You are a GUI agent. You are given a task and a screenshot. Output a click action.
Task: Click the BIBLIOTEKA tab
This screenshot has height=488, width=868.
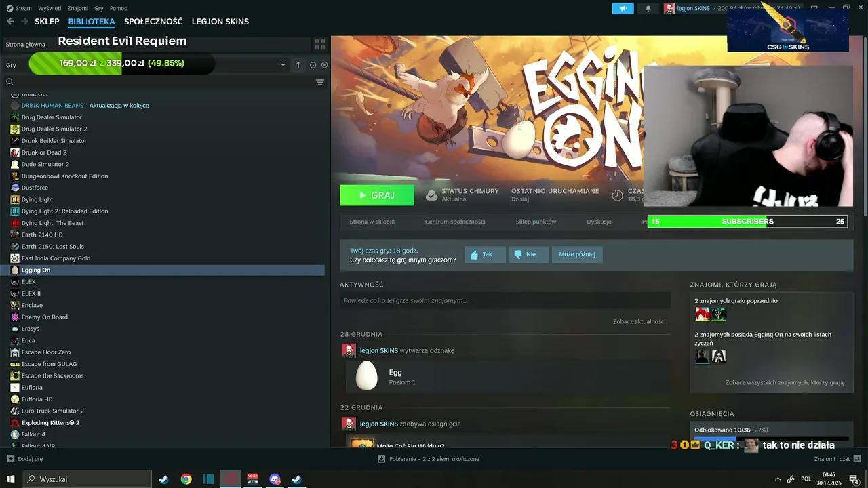pyautogui.click(x=92, y=22)
